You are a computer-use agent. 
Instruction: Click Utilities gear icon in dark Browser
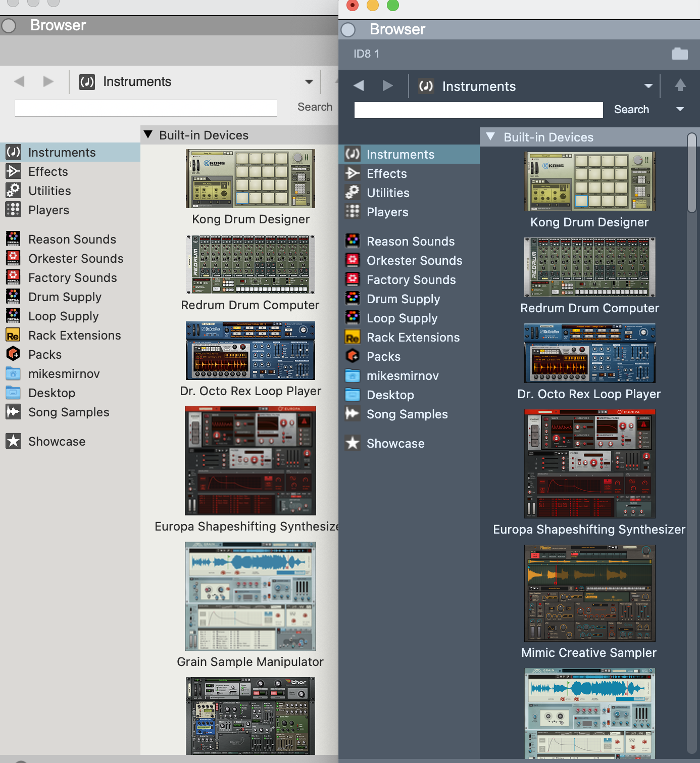point(352,193)
